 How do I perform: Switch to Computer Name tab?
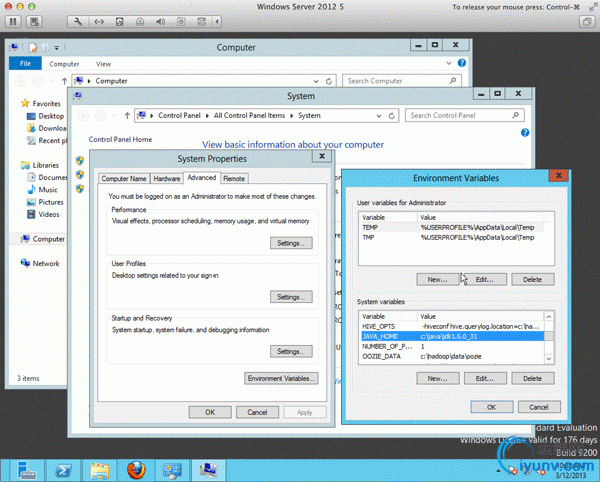[x=124, y=179]
